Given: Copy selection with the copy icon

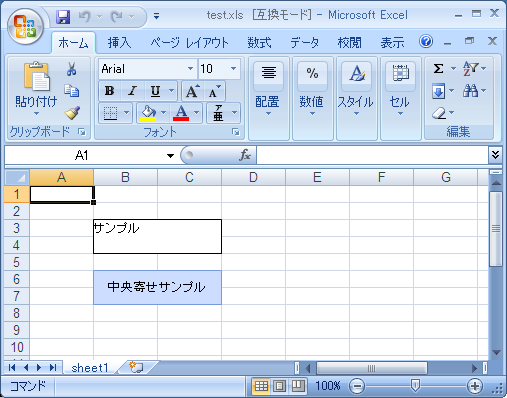Looking at the screenshot, I should tap(71, 91).
